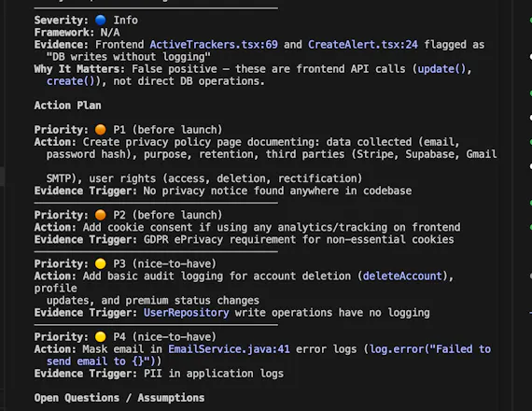Open the EmailService.java:41 file reference

[x=229, y=349]
